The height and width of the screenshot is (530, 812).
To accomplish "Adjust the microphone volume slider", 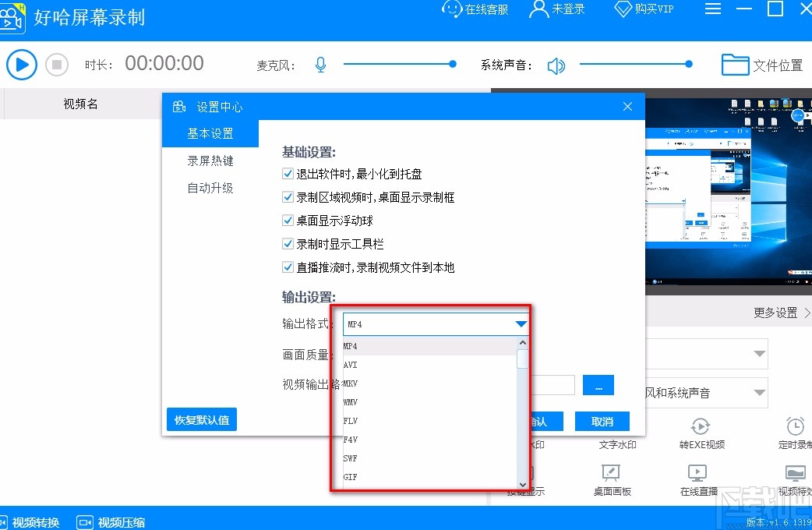I will [x=399, y=64].
